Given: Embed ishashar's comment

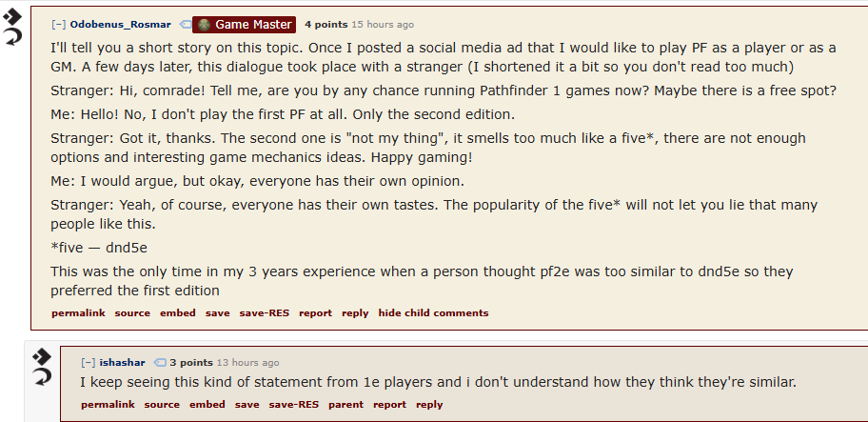Looking at the screenshot, I should [207, 404].
